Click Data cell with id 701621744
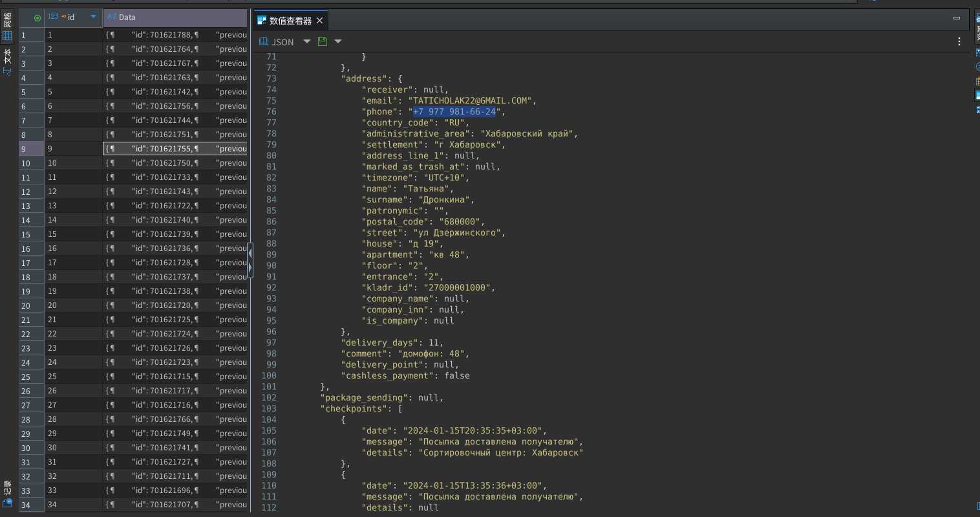This screenshot has height=517, width=980. pos(176,120)
